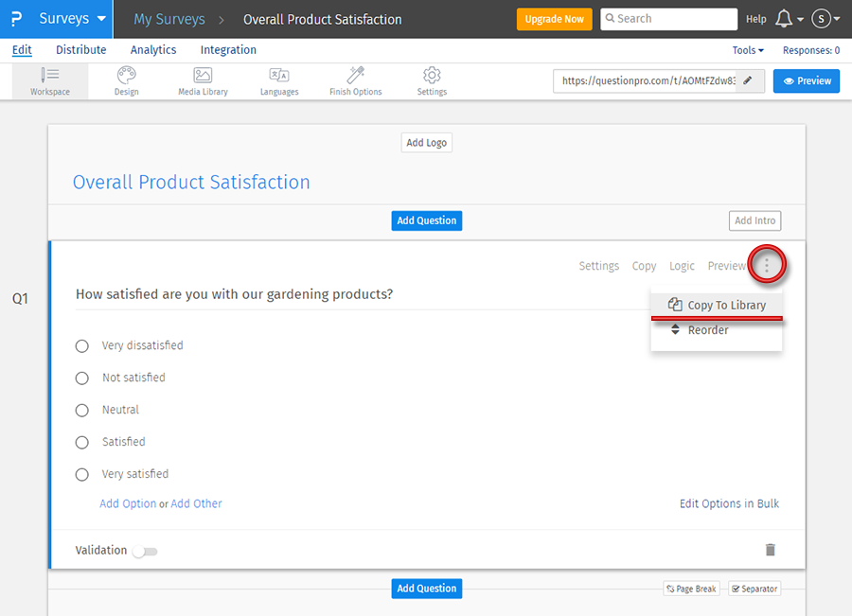This screenshot has height=616, width=852.
Task: Open the Settings gear icon
Action: (x=432, y=75)
